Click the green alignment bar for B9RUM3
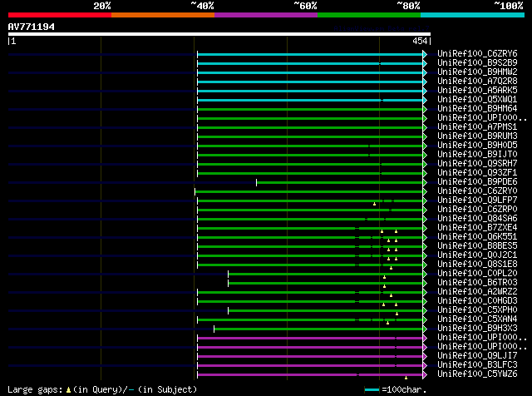Screen dimensions: 532x396 [x=310, y=137]
